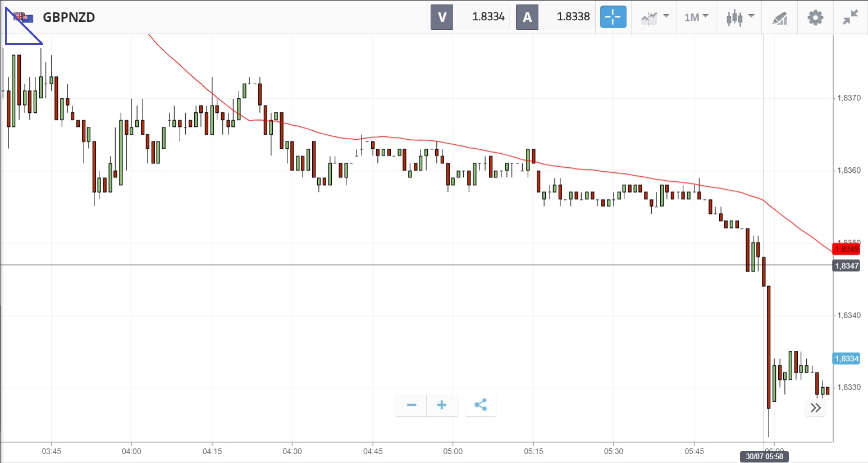Open the drawing tools icon
This screenshot has width=868, height=463.
[780, 17]
